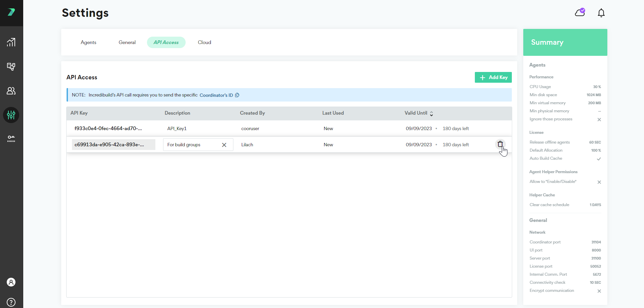Edit the 'For build groups' description input
This screenshot has width=644, height=308.
(192, 145)
